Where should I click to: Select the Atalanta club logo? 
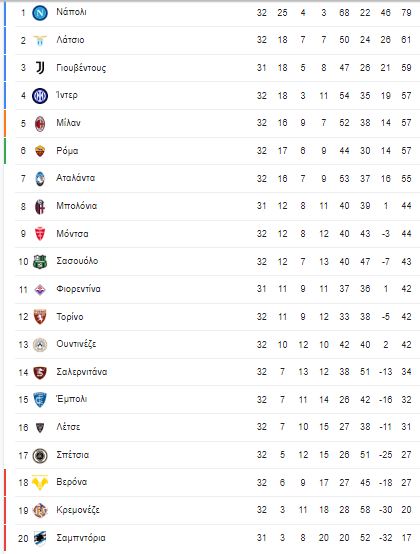[x=40, y=179]
